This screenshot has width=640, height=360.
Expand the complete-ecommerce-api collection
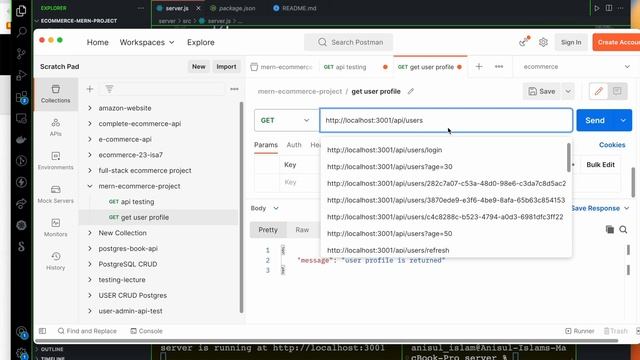tap(90, 124)
